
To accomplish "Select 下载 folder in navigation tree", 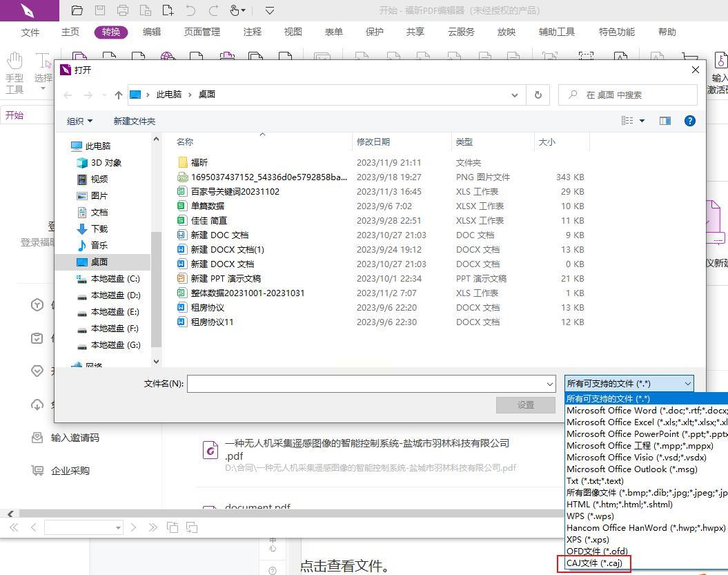I will point(92,228).
